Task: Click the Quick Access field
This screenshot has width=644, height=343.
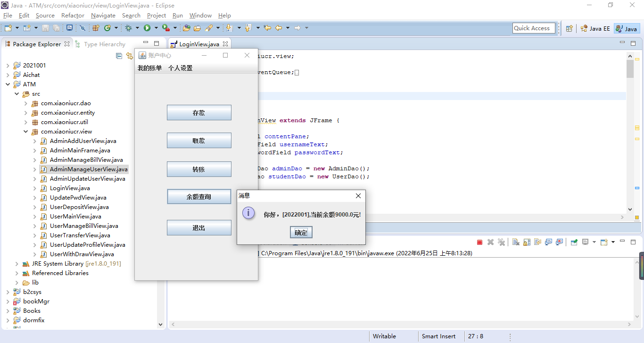Action: 534,28
